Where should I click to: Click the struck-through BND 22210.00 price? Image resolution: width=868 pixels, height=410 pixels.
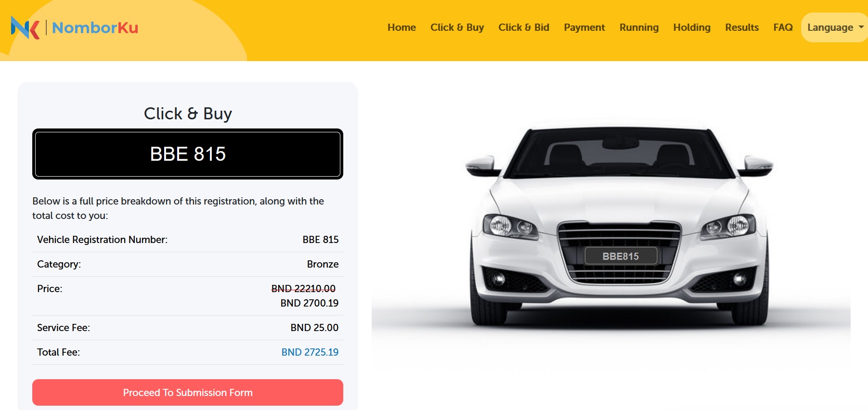pos(303,288)
